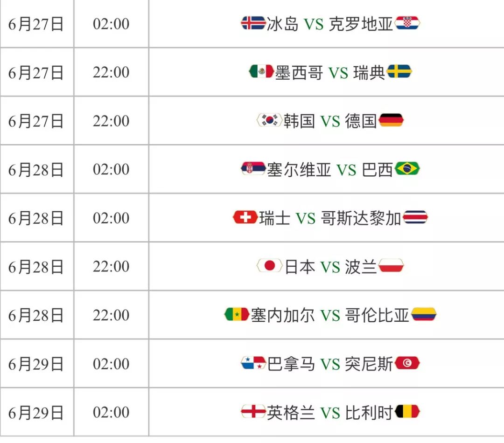This screenshot has height=443, width=504.
Task: Select the 英格兰 VS 比利时 match text
Action: click(330, 413)
